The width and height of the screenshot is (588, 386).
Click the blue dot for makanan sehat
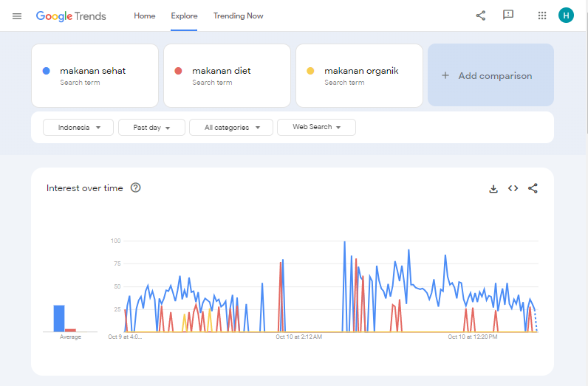click(46, 71)
